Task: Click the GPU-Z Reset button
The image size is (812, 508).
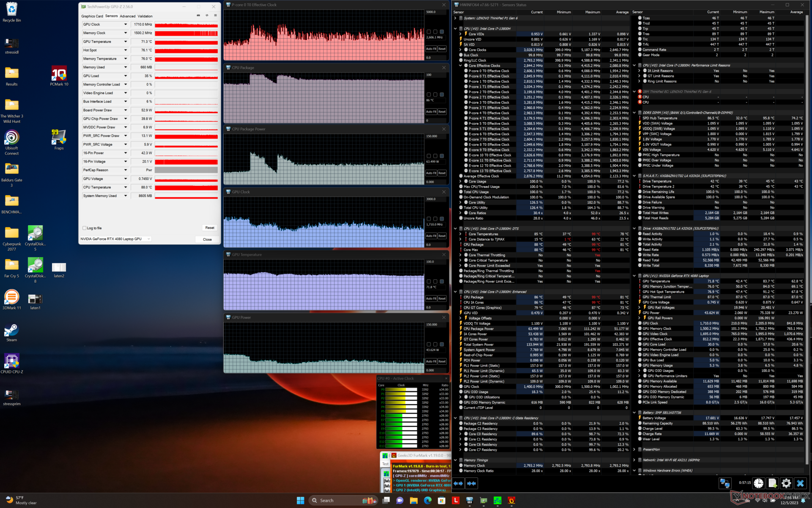Action: [209, 228]
